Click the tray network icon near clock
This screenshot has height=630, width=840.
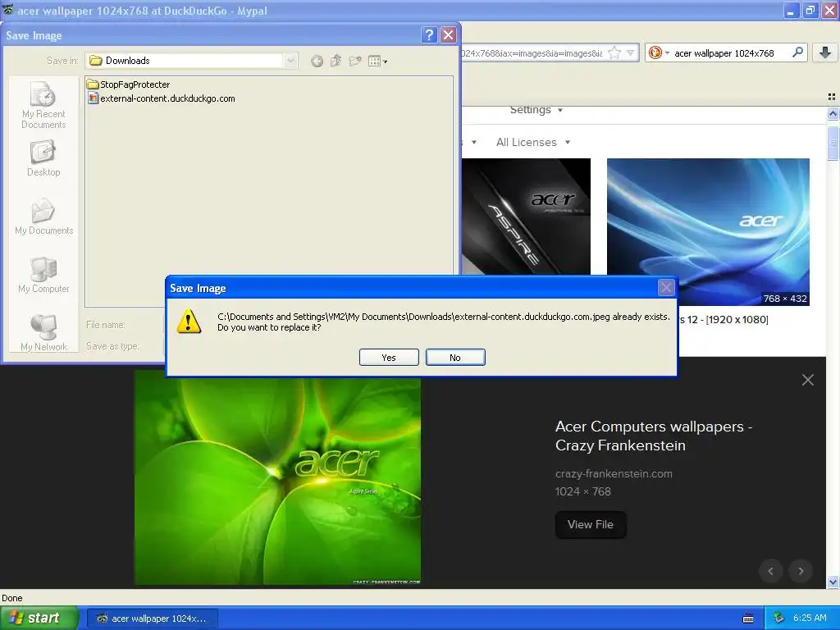(x=779, y=619)
